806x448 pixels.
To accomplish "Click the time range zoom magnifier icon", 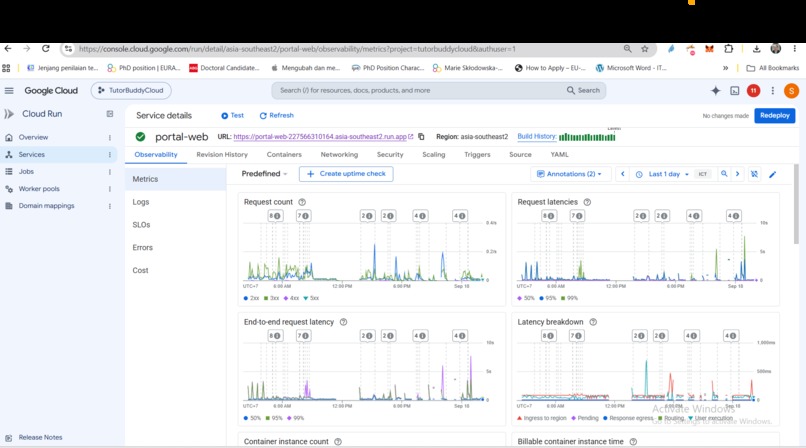I will [724, 174].
